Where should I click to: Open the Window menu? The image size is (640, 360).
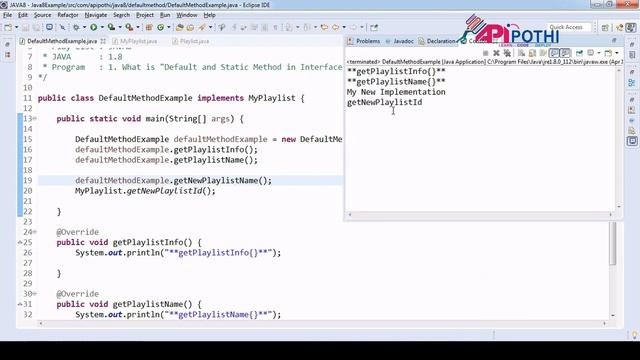pyautogui.click(x=187, y=15)
